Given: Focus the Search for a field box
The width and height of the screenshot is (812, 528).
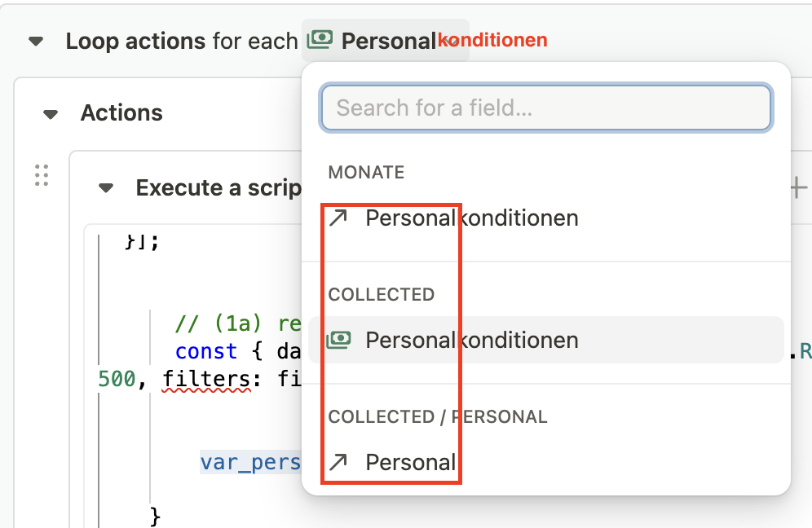Looking at the screenshot, I should [x=546, y=108].
